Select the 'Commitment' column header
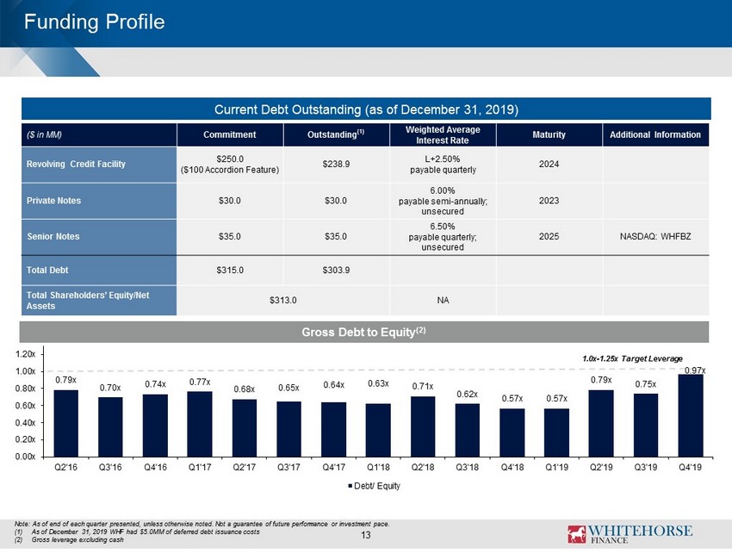The height and width of the screenshot is (560, 732). pyautogui.click(x=230, y=134)
